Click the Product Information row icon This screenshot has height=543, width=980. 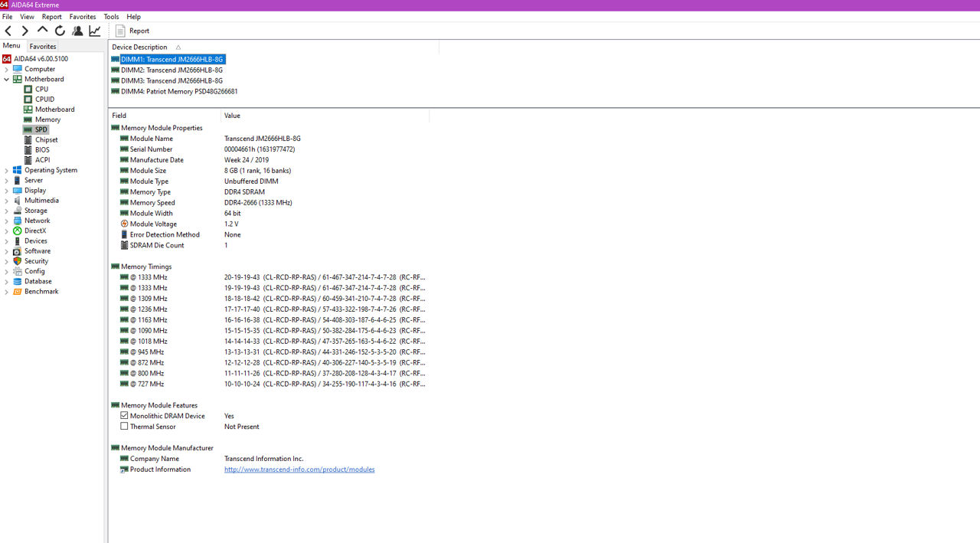pyautogui.click(x=124, y=469)
